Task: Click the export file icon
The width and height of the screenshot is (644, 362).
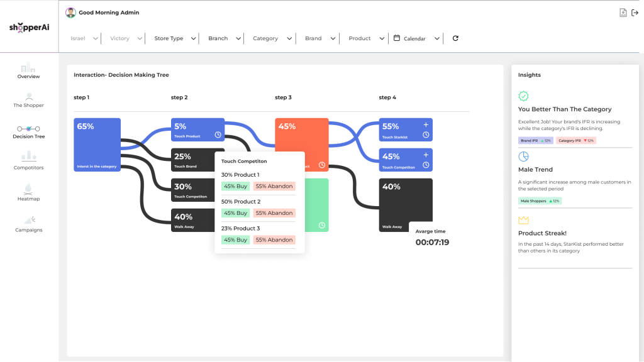Action: tap(623, 13)
